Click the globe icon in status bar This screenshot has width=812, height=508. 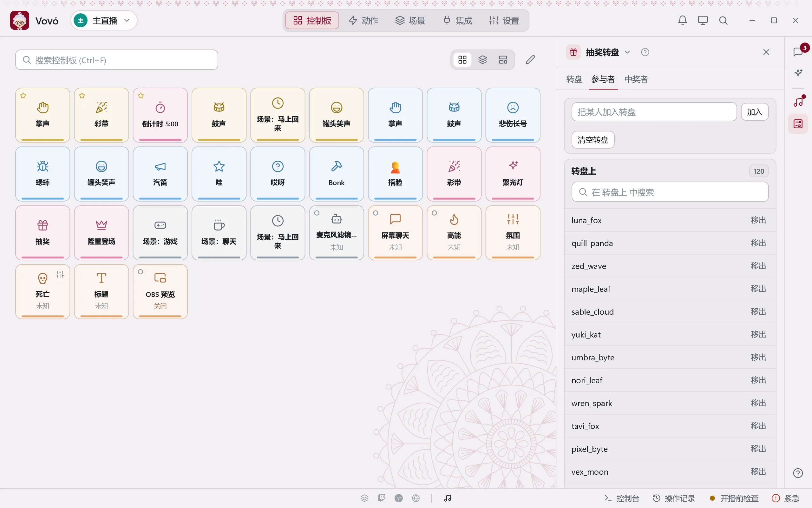coord(416,498)
